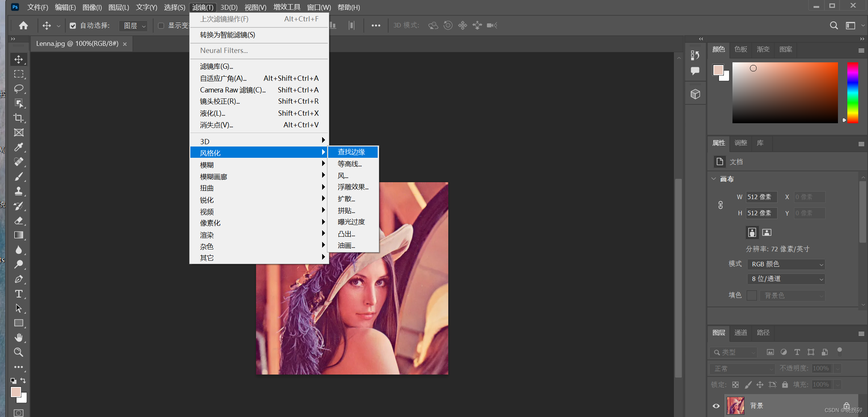Image resolution: width=868 pixels, height=417 pixels.
Task: Open the search icon in options bar
Action: 833,26
